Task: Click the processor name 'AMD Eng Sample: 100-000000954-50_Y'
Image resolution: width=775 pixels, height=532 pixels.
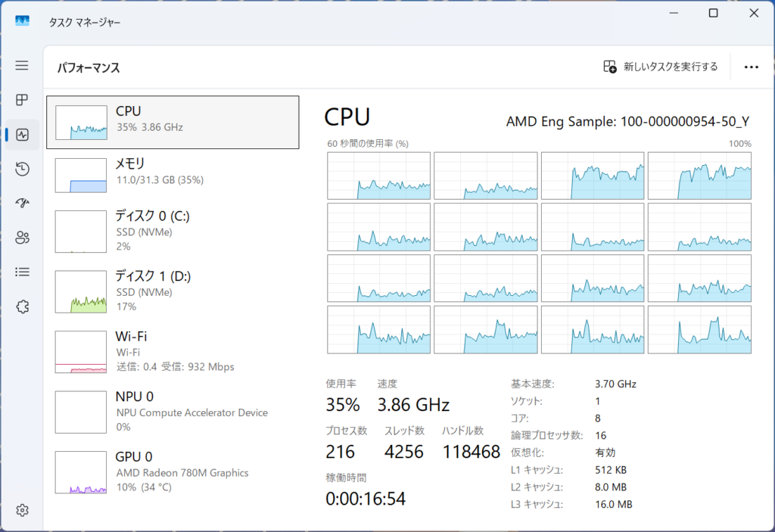Action: [x=627, y=122]
